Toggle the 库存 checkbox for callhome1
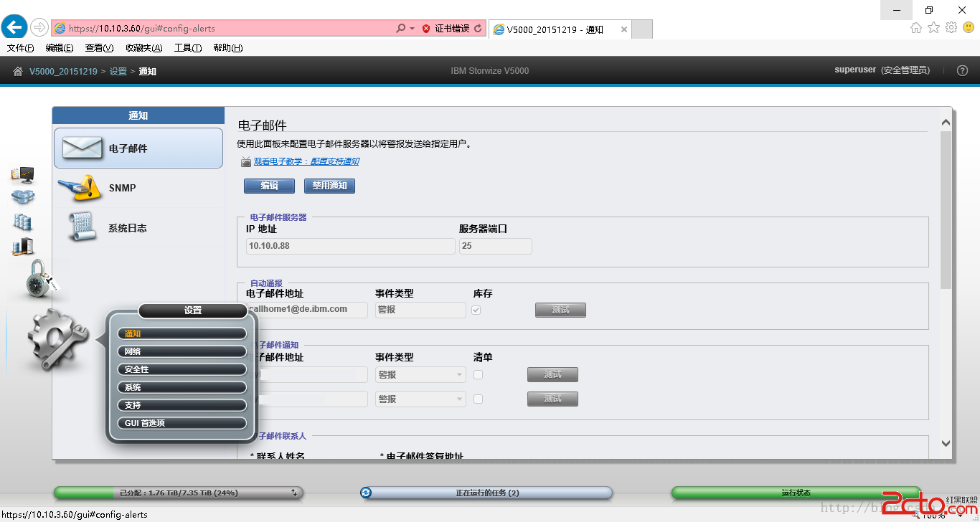 pyautogui.click(x=476, y=310)
